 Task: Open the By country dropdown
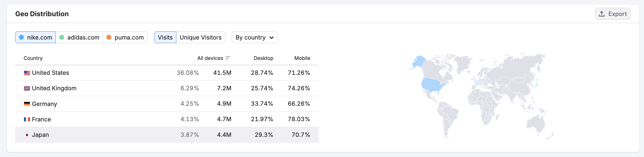tap(254, 37)
